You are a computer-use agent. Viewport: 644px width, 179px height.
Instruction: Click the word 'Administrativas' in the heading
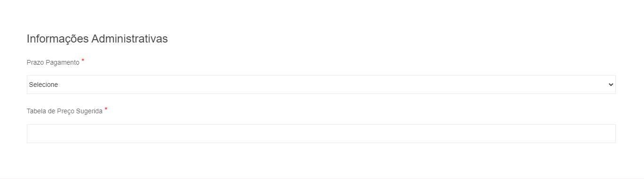pyautogui.click(x=130, y=39)
